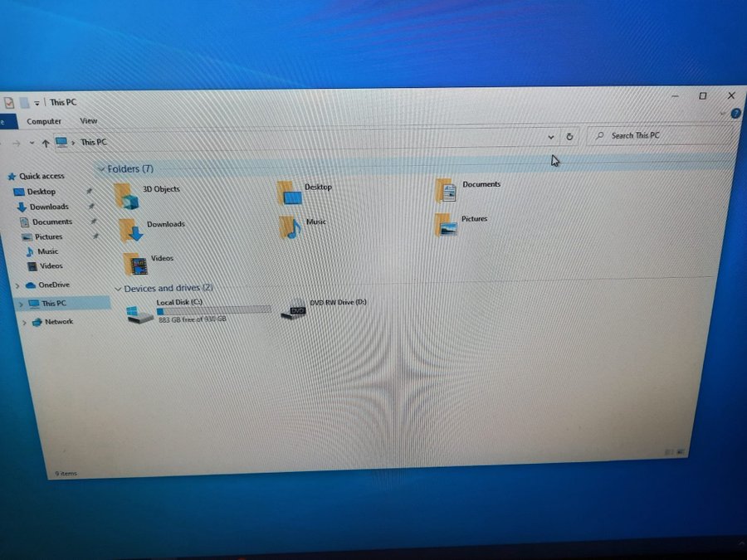The image size is (747, 560).
Task: Click the Refresh button beside address bar
Action: click(x=569, y=136)
